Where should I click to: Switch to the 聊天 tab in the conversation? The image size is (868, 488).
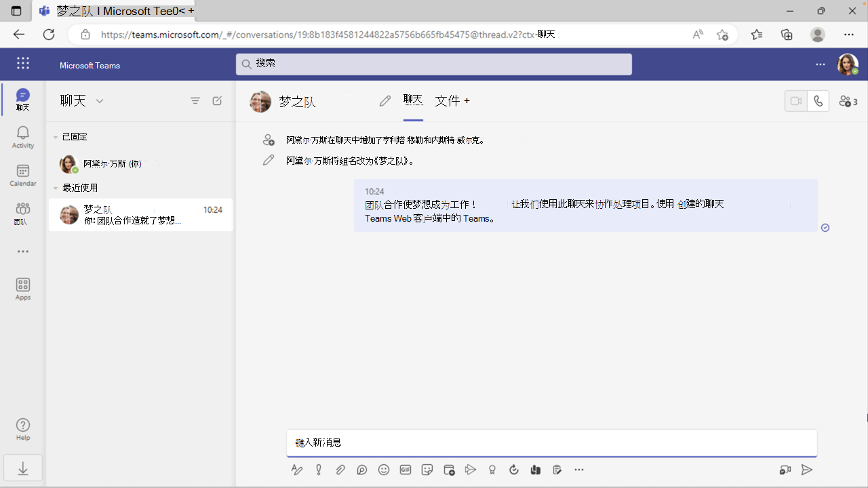point(413,100)
